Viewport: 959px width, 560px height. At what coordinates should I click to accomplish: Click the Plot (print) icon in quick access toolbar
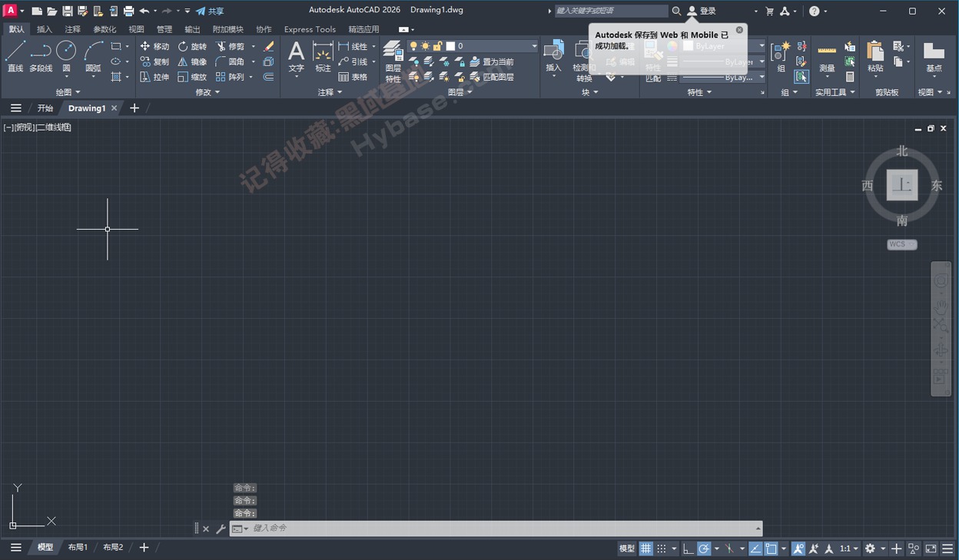(x=128, y=11)
